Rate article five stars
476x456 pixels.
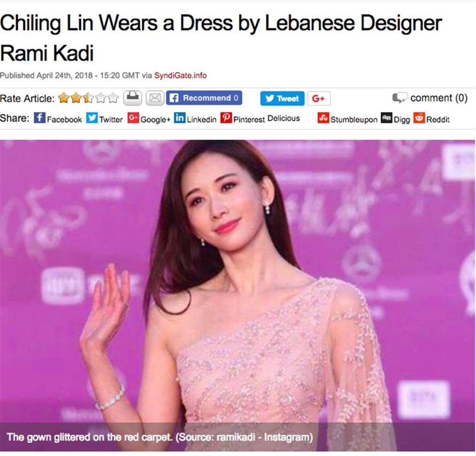(113, 98)
